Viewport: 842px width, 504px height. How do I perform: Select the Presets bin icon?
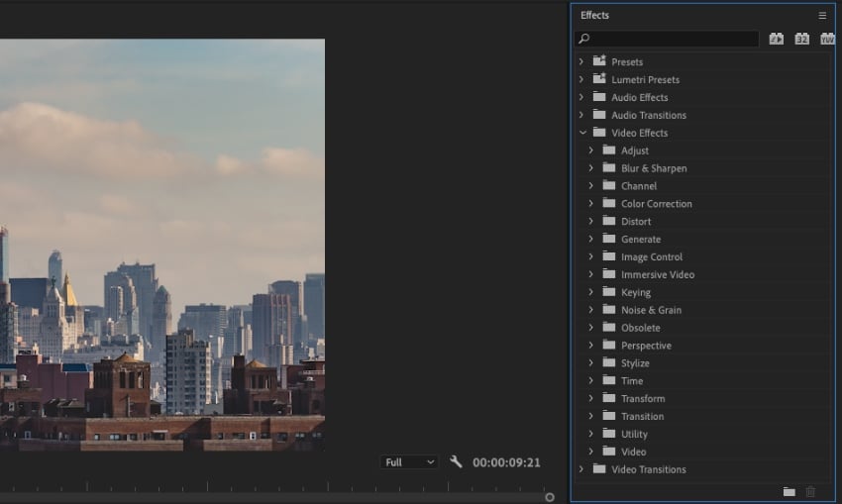click(599, 60)
